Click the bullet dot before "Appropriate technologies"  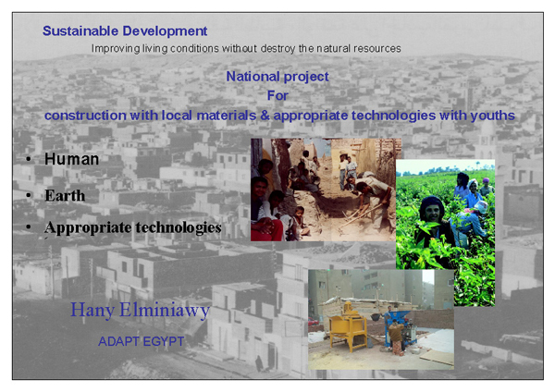[30, 227]
